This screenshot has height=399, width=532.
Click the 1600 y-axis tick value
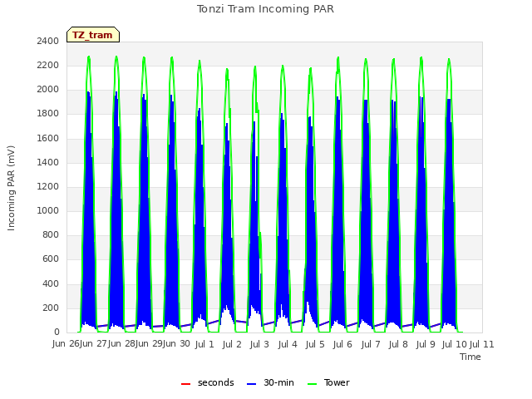pos(48,138)
